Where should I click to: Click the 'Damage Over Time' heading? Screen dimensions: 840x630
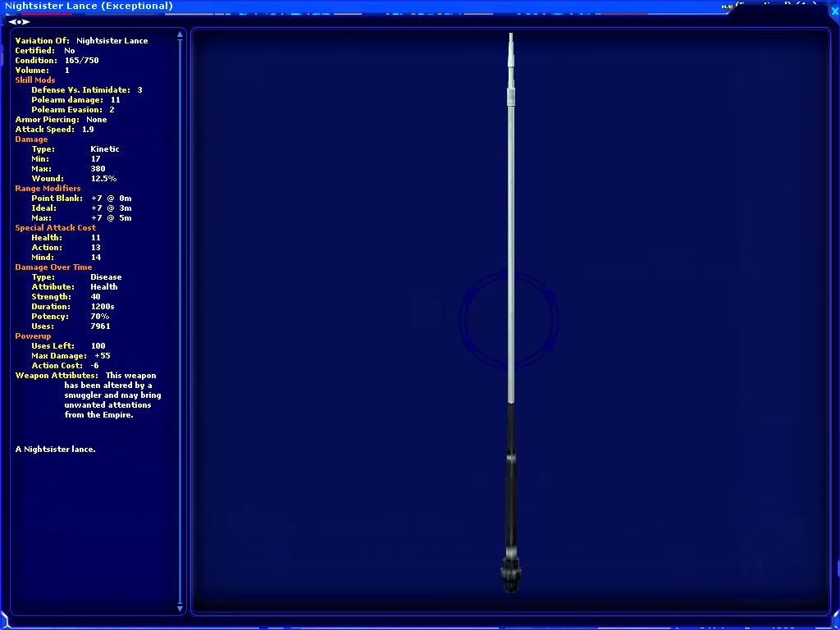53,267
